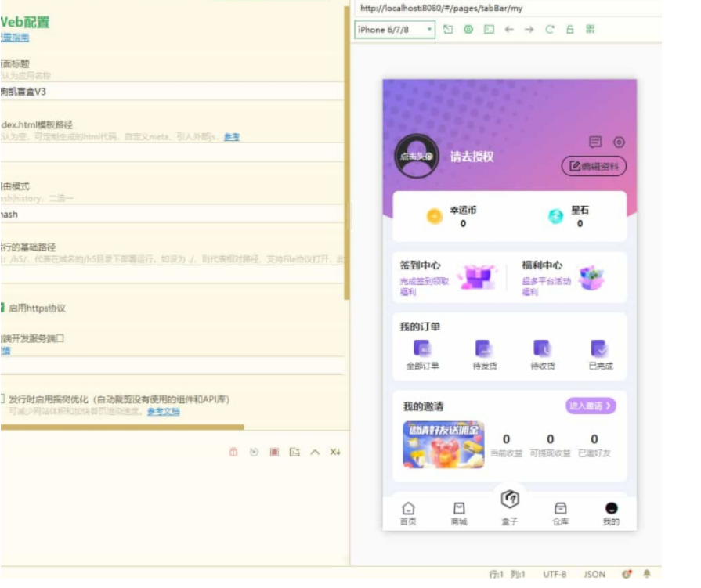Click the base path input field
Image resolution: width=701 pixels, height=588 pixels.
[x=172, y=275]
